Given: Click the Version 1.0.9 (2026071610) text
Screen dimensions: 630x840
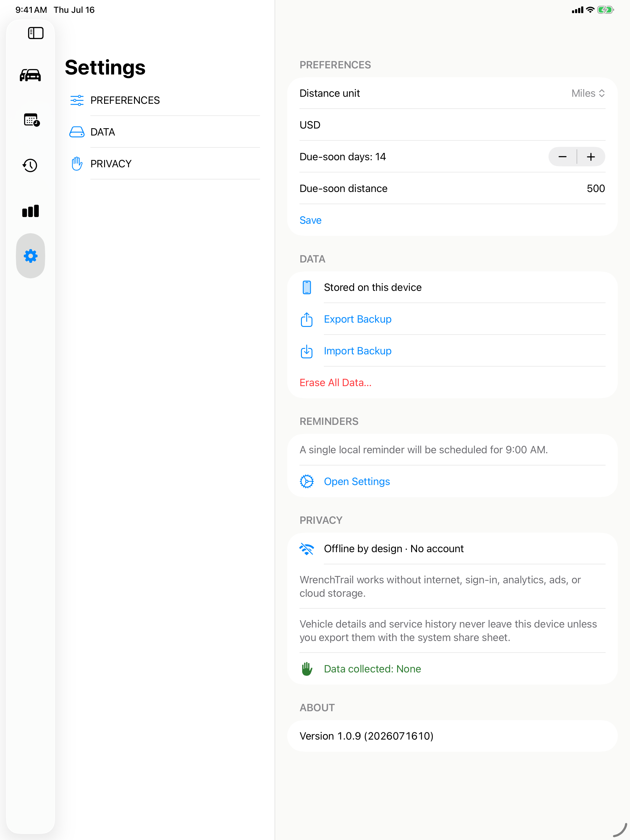Looking at the screenshot, I should click(x=367, y=736).
